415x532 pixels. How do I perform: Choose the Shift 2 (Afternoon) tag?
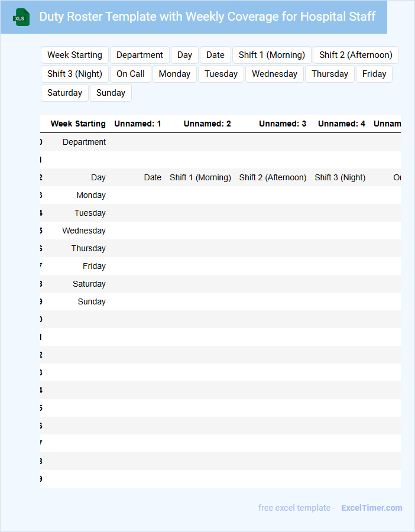356,55
